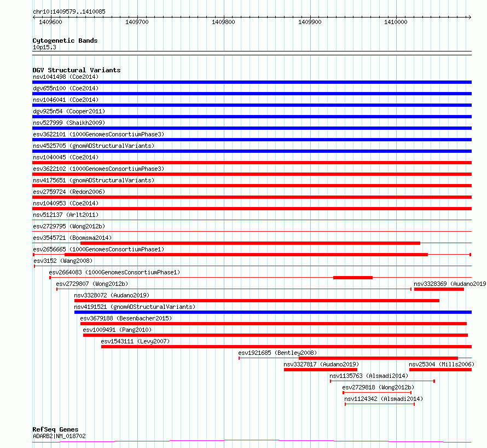The height and width of the screenshot is (448, 487).
Task: Select esv3622102 (1000GenomesConsortiumPhase3) label
Action: [x=98, y=169]
